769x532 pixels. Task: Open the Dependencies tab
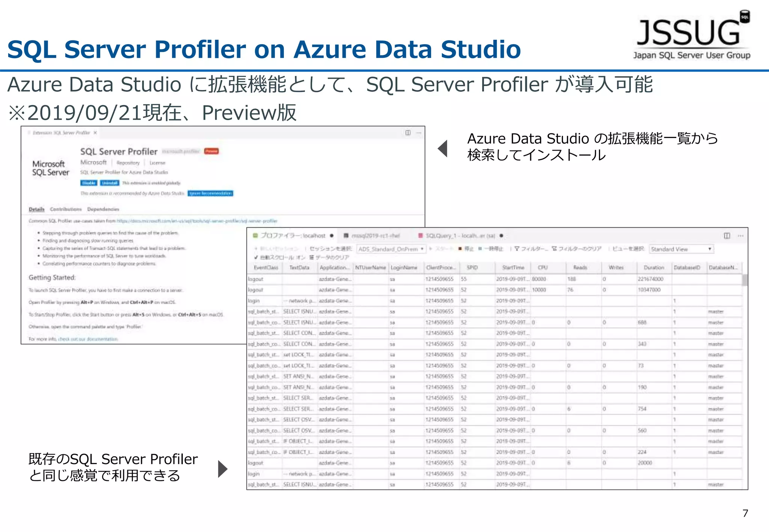[103, 209]
